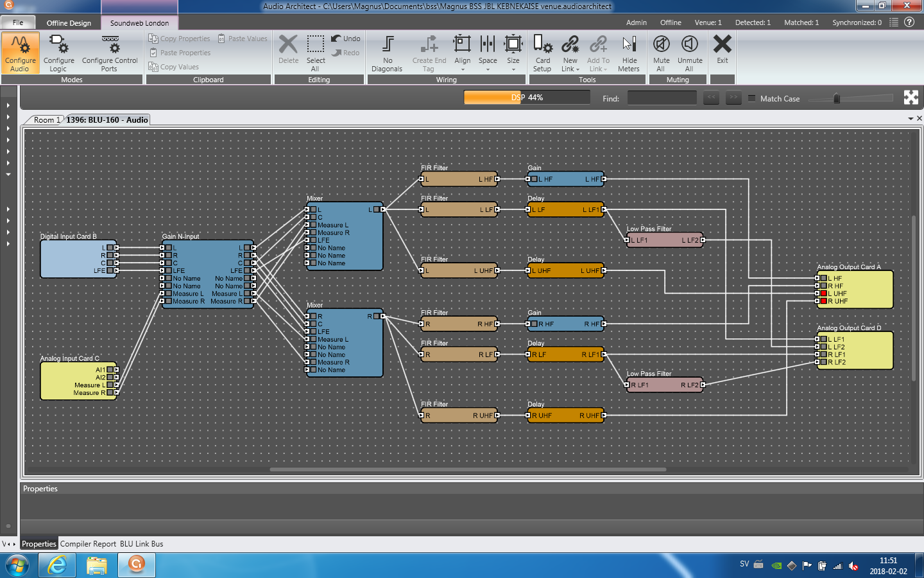Switch to Offline Design tab
This screenshot has height=578, width=924.
[69, 22]
